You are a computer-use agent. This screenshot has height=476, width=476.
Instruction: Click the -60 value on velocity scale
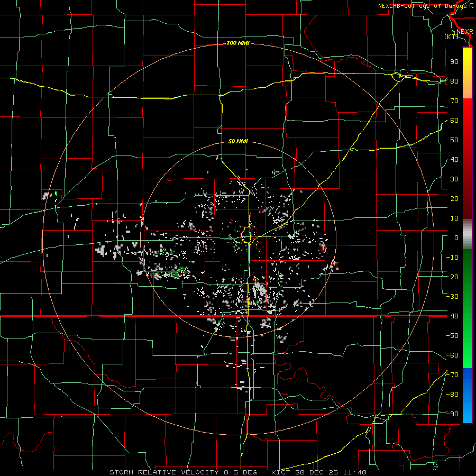pyautogui.click(x=452, y=355)
